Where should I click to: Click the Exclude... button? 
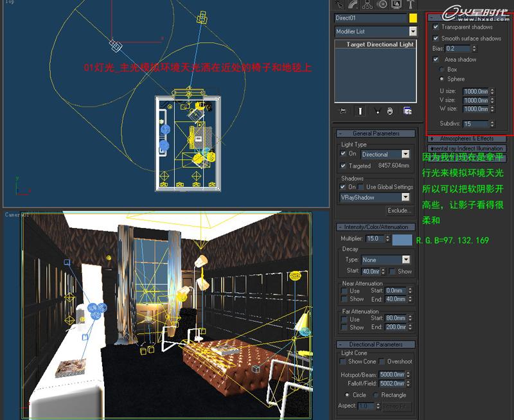(399, 211)
